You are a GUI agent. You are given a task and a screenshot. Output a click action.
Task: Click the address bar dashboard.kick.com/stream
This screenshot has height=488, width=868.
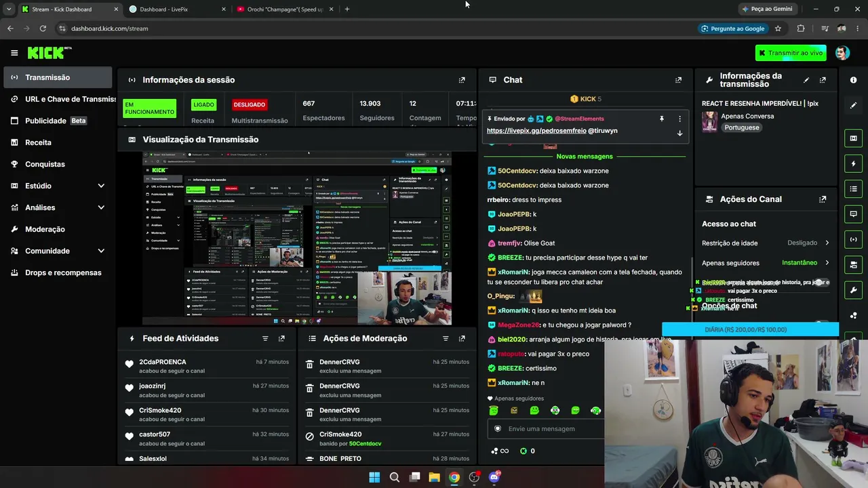coord(110,28)
